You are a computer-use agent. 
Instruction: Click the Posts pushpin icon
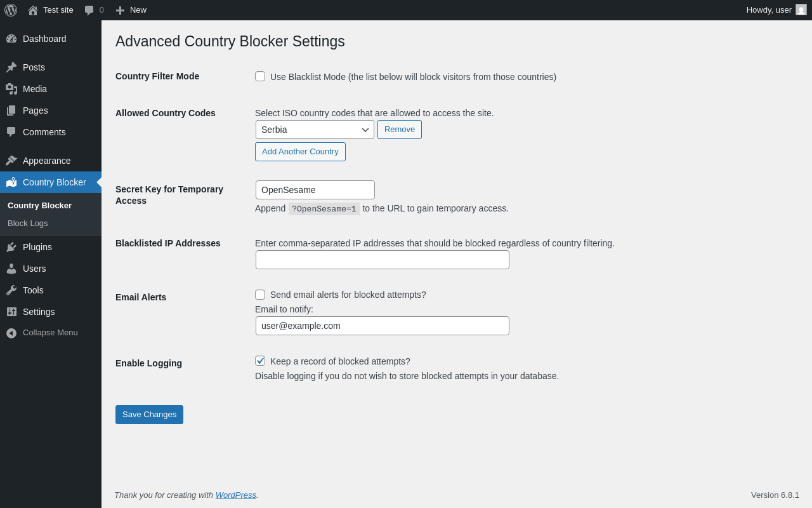[x=11, y=67]
